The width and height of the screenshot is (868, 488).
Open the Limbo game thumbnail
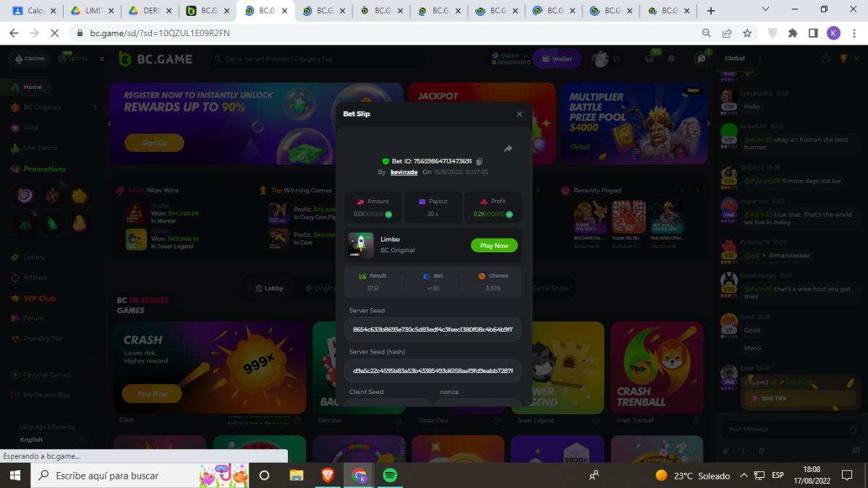361,245
